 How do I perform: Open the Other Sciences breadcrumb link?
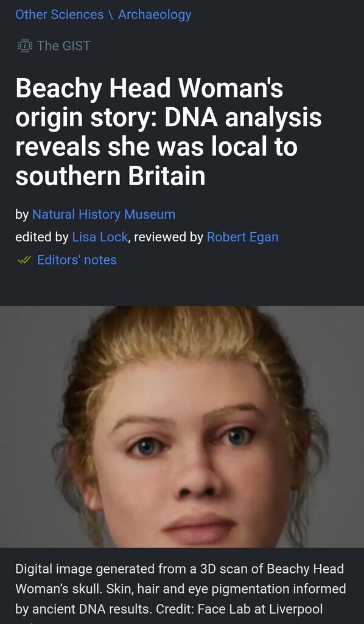[59, 15]
